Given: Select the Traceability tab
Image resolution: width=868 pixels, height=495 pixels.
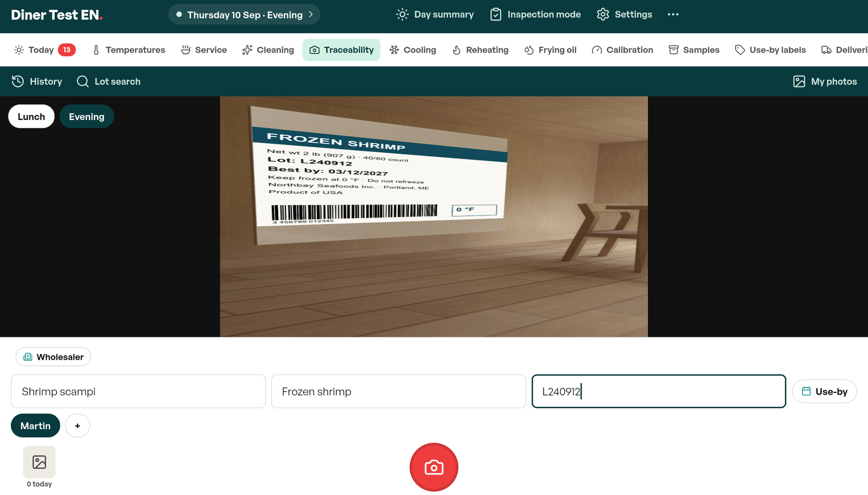Looking at the screenshot, I should tap(341, 50).
